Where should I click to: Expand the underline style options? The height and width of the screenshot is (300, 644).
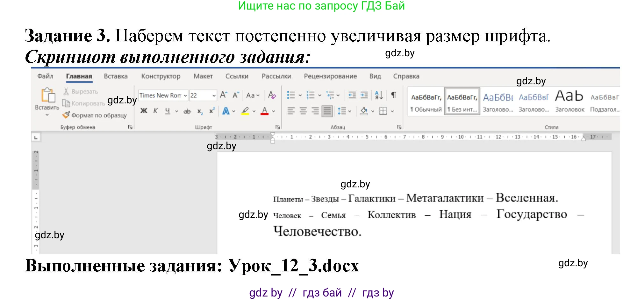[176, 111]
